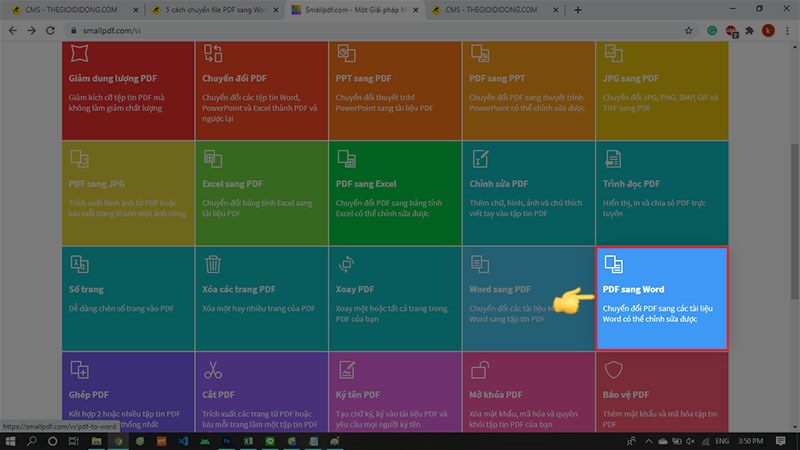800x450 pixels.
Task: Click the PPT sang PDF tile icon
Action: pyautogui.click(x=346, y=53)
